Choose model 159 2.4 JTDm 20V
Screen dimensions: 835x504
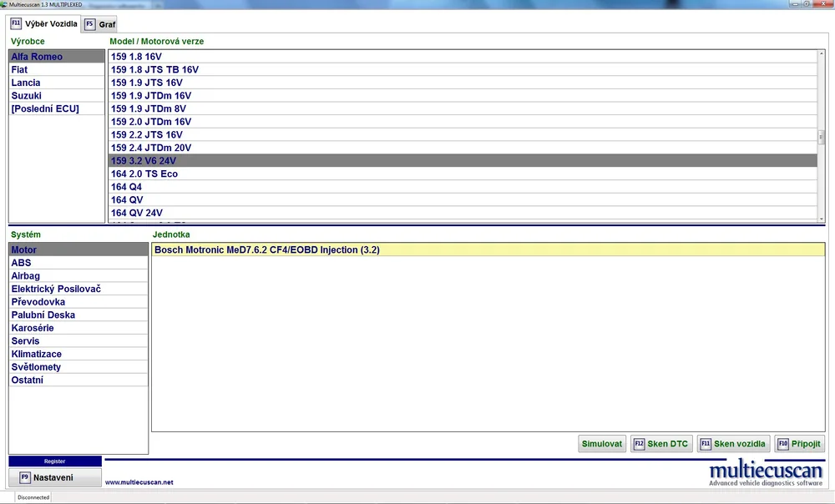463,148
